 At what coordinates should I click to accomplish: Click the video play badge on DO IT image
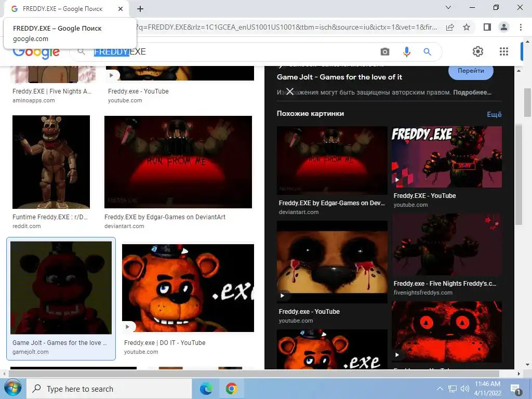(x=128, y=326)
